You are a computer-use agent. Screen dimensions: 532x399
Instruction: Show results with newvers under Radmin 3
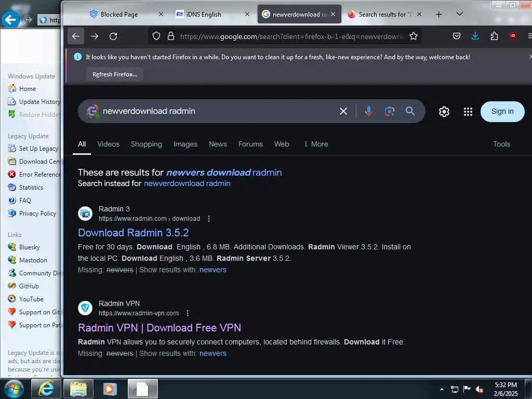[212, 270]
